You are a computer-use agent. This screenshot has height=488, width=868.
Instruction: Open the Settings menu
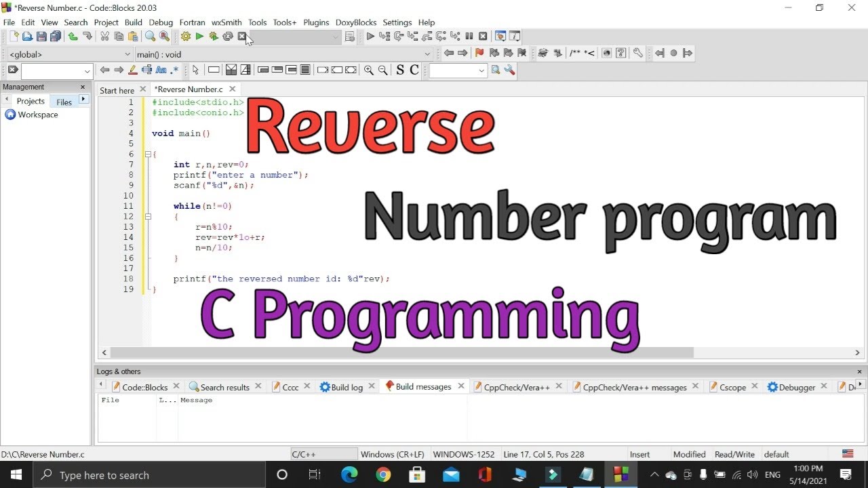coord(397,22)
